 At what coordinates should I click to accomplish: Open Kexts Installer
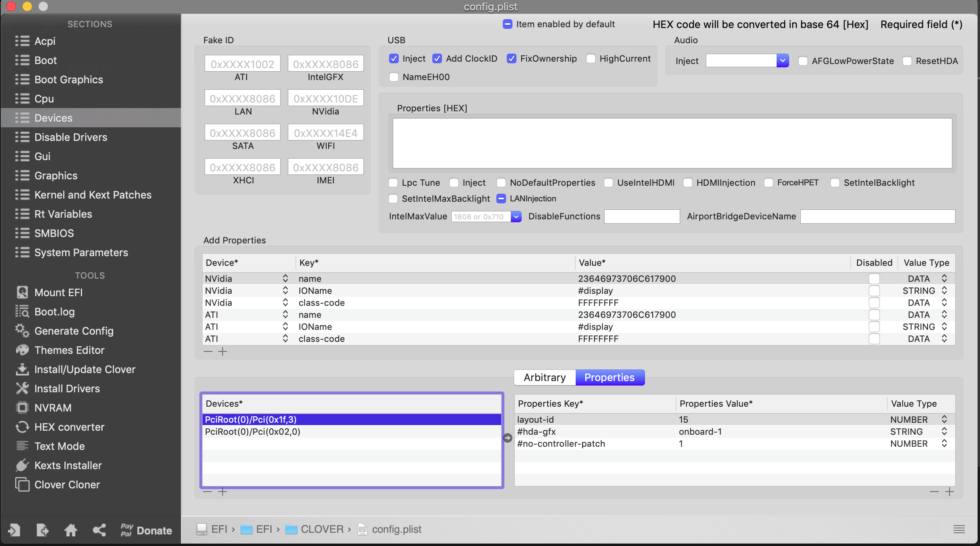(59, 466)
